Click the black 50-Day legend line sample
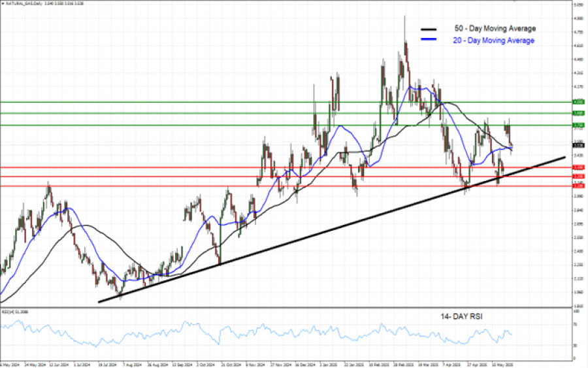 pos(429,29)
